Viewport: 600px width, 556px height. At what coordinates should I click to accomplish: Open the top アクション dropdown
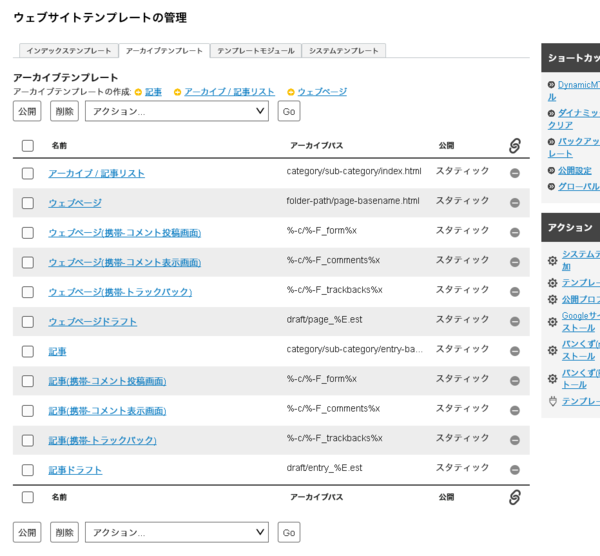tap(177, 111)
